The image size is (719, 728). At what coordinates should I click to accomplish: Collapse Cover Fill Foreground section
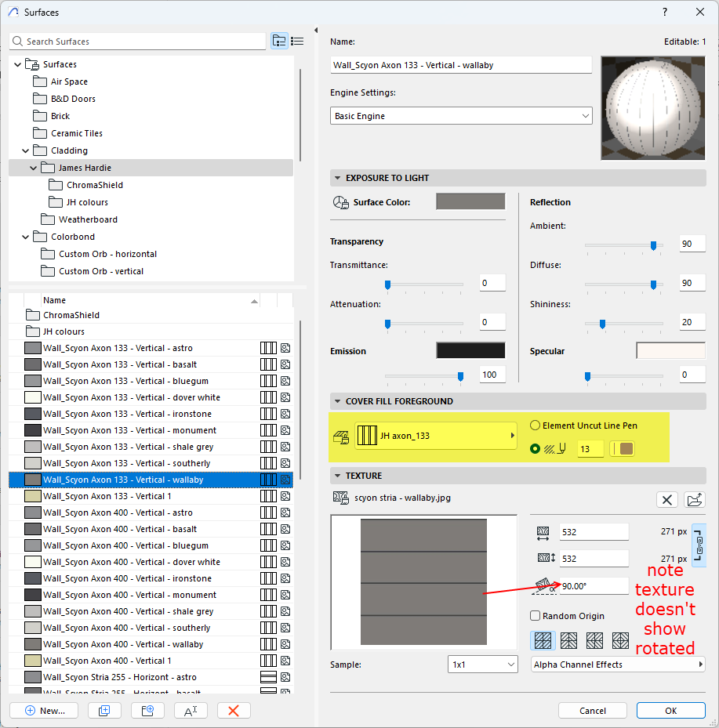[338, 401]
